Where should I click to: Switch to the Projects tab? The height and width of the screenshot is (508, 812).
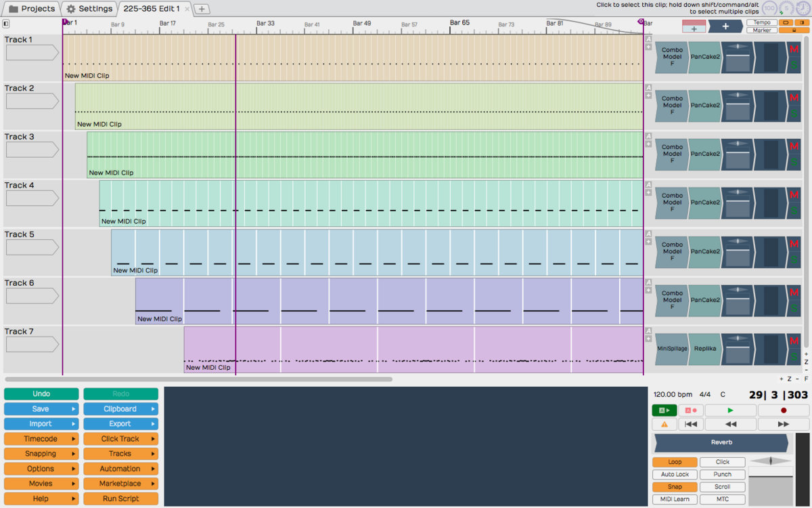click(x=32, y=9)
